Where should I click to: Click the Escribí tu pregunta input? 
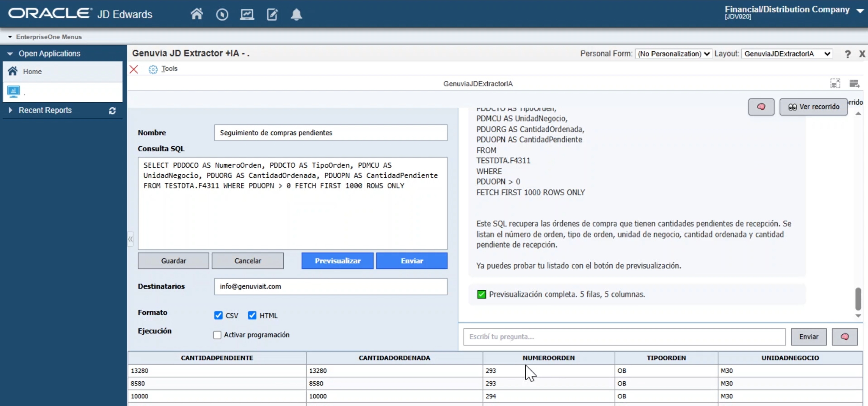(624, 337)
